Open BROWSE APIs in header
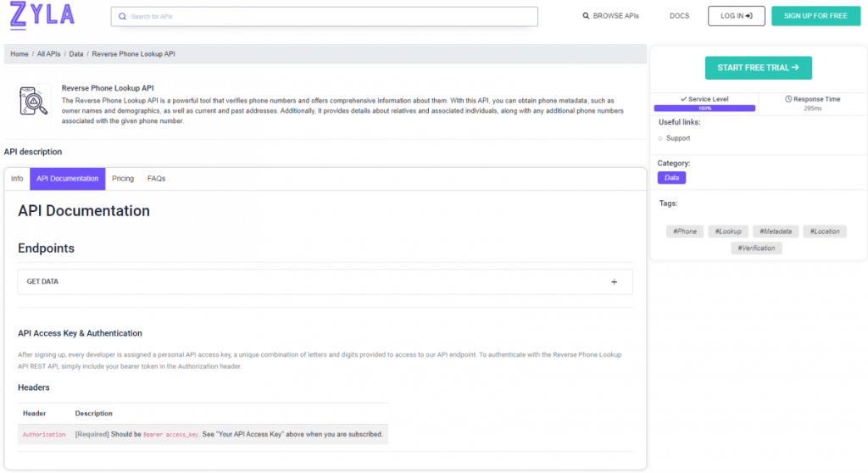 610,16
